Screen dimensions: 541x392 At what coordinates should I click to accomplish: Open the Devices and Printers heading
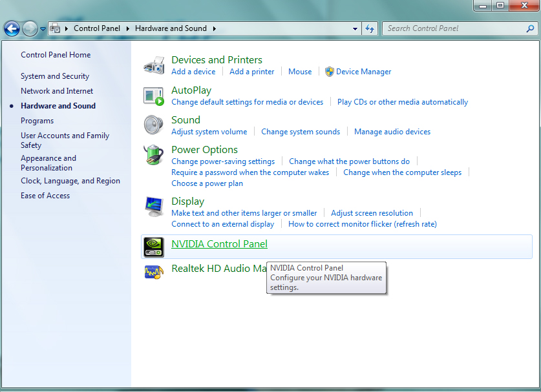217,60
